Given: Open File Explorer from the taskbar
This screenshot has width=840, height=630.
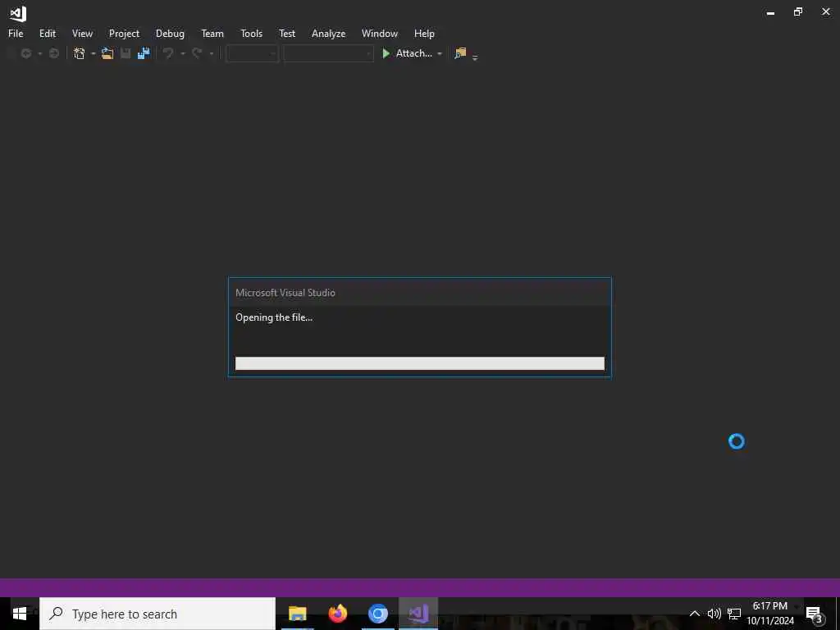Looking at the screenshot, I should (x=297, y=614).
